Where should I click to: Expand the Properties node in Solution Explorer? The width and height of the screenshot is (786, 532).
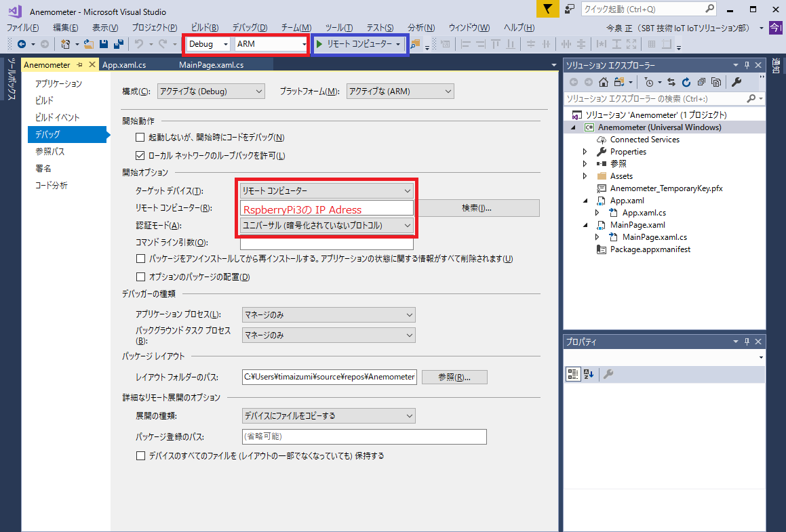click(x=585, y=152)
